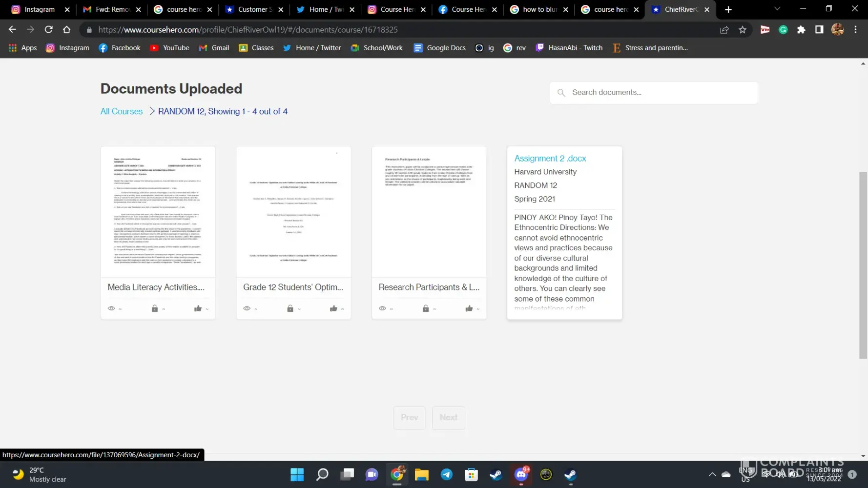Click thumbs-up icon on Media Literacy card

click(198, 308)
